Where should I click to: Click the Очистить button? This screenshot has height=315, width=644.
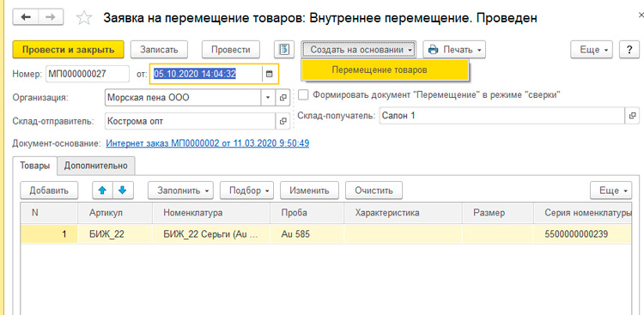pos(374,191)
